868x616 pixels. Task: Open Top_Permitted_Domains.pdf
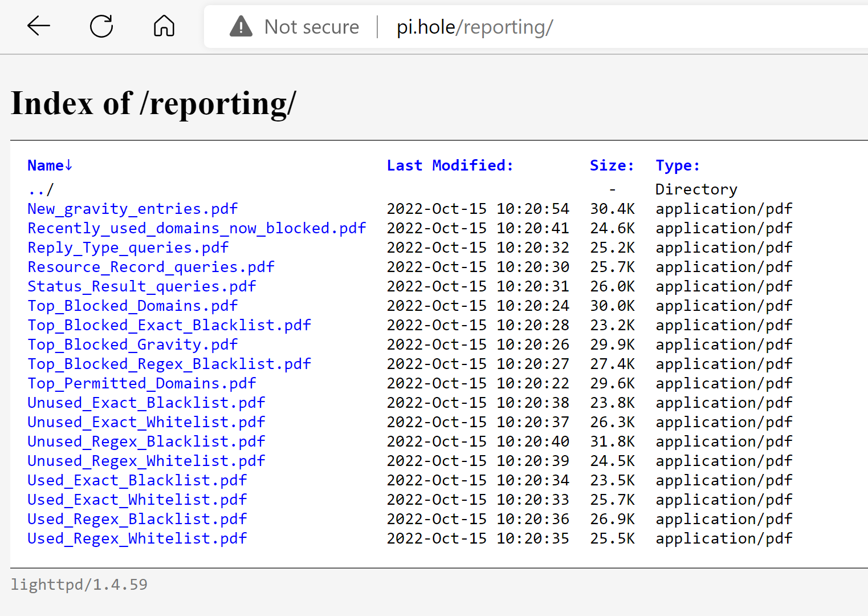141,383
